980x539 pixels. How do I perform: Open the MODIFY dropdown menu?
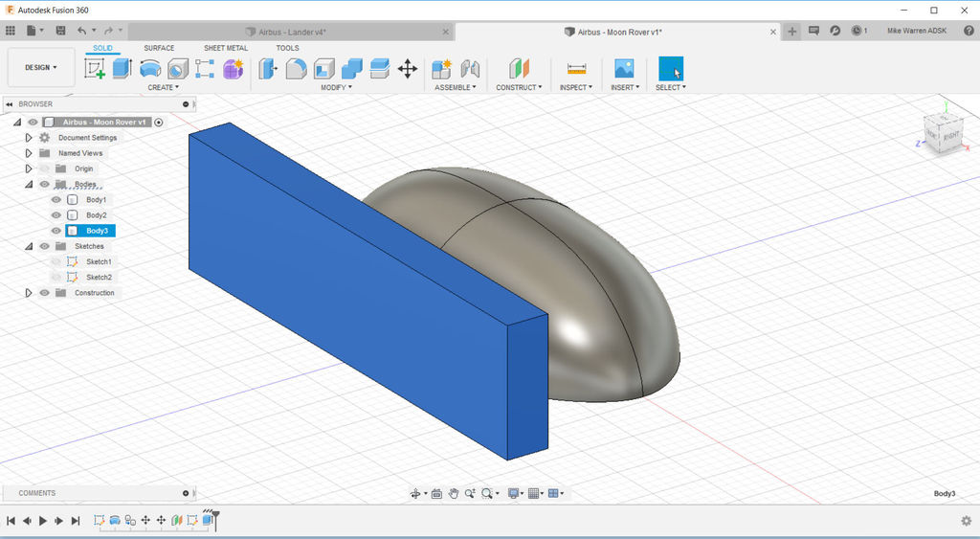click(336, 87)
